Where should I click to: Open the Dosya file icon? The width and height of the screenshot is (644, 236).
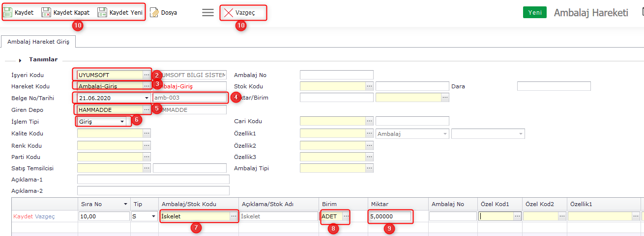154,13
